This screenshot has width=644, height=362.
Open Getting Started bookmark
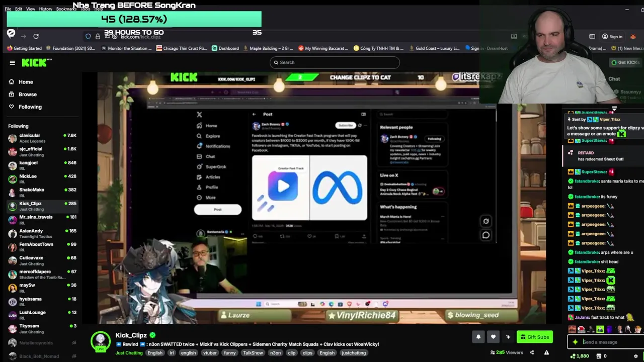point(24,48)
